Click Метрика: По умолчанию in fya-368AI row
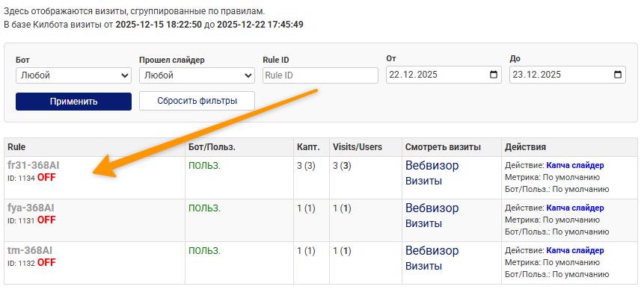644x298 pixels. pos(553,220)
